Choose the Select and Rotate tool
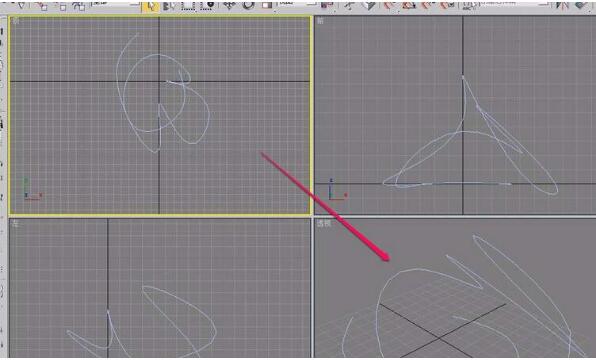This screenshot has height=360, width=596. coord(249,6)
